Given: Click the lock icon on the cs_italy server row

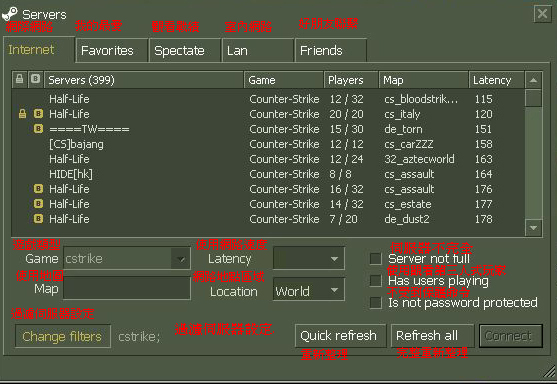Looking at the screenshot, I should (x=22, y=114).
